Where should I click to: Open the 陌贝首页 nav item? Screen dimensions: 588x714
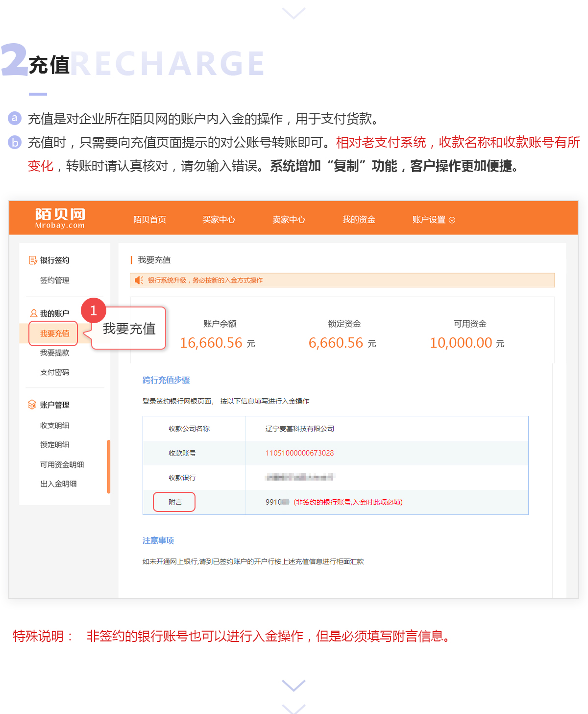coord(149,220)
